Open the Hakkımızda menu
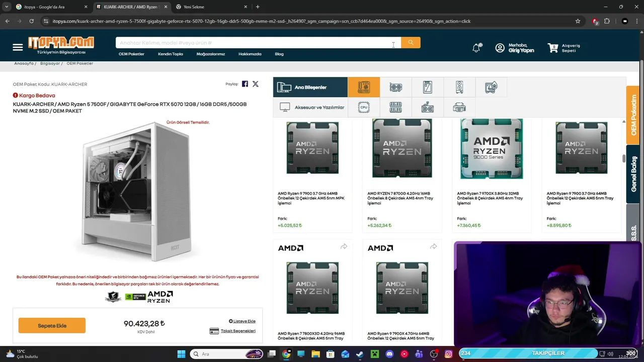Image resolution: width=644 pixels, height=362 pixels. point(250,54)
